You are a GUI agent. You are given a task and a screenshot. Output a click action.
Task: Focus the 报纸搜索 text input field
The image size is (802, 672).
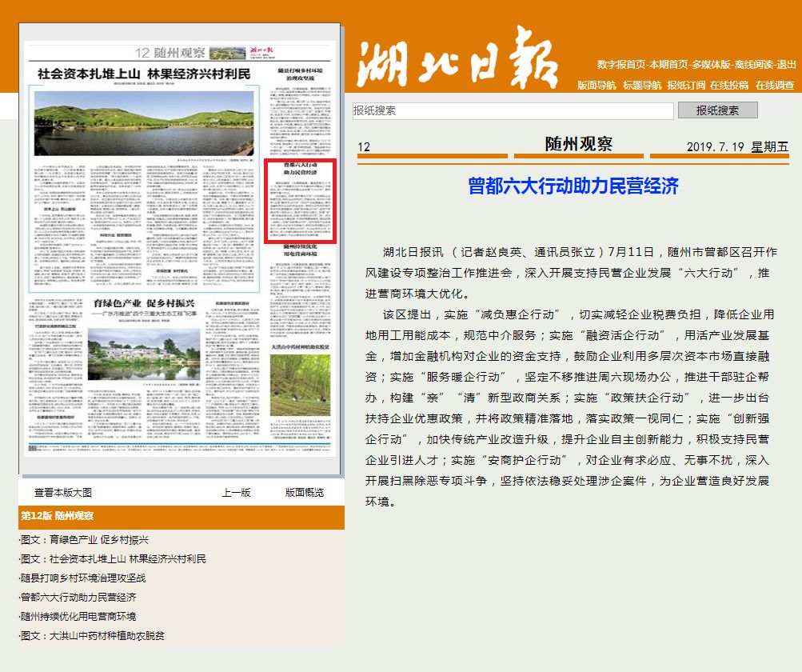pos(513,111)
